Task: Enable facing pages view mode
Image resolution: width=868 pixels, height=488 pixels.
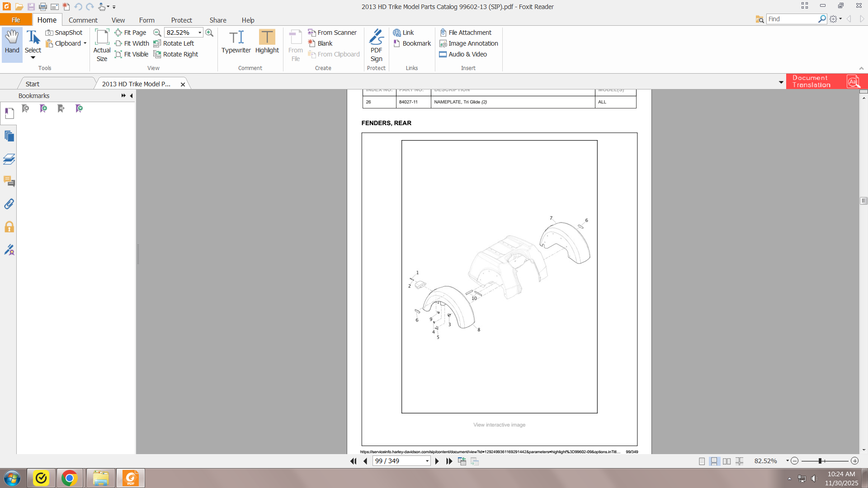Action: tap(726, 461)
